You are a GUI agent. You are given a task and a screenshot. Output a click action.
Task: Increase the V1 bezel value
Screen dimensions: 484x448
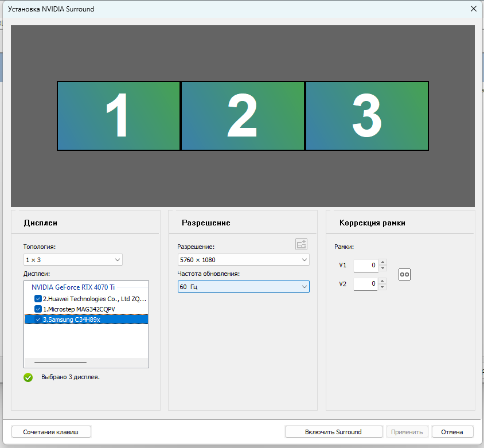[382, 262]
